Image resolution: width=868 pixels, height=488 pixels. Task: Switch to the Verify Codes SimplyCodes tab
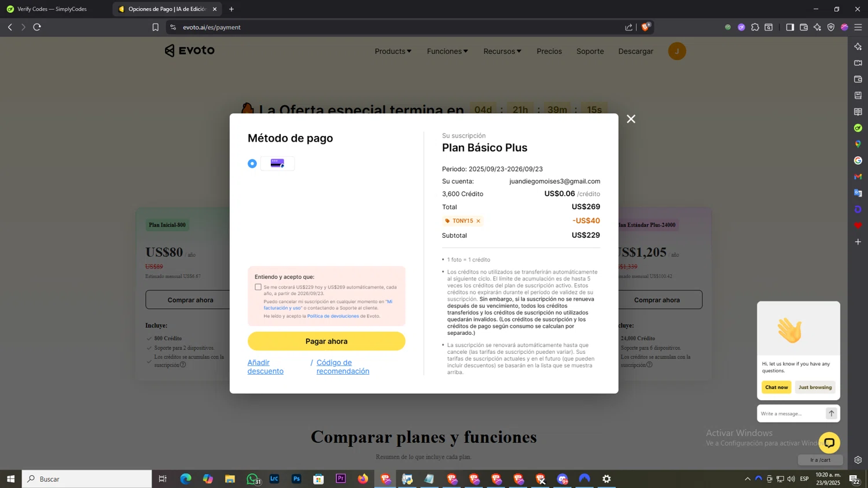click(x=52, y=9)
